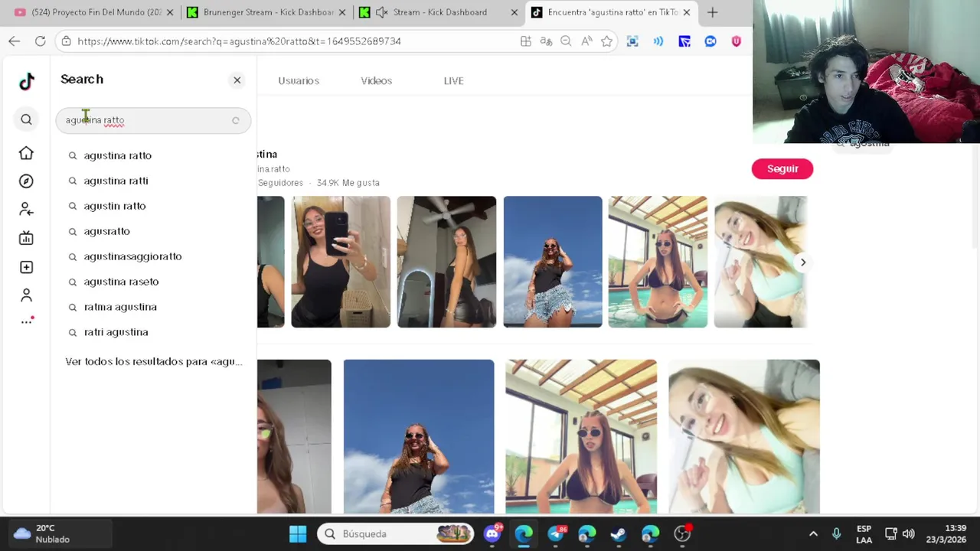Image resolution: width=980 pixels, height=551 pixels.
Task: Open the blue sky video thumbnail in the carousel
Action: click(x=553, y=262)
